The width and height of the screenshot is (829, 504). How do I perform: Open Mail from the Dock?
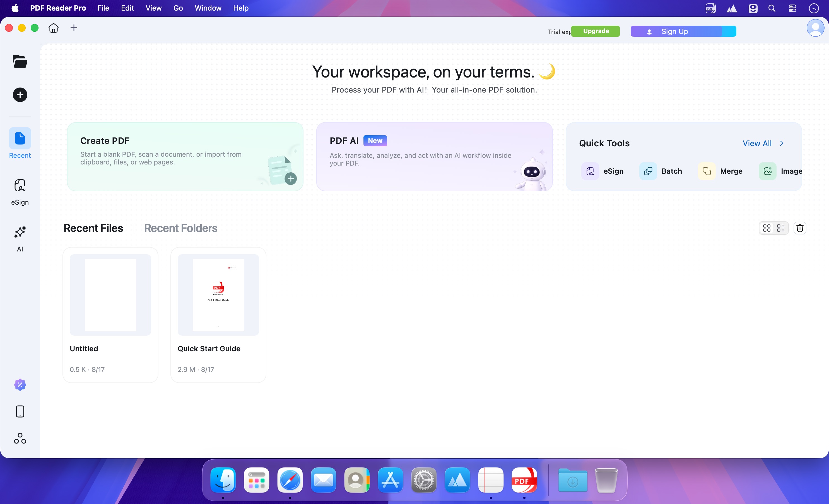click(x=323, y=480)
